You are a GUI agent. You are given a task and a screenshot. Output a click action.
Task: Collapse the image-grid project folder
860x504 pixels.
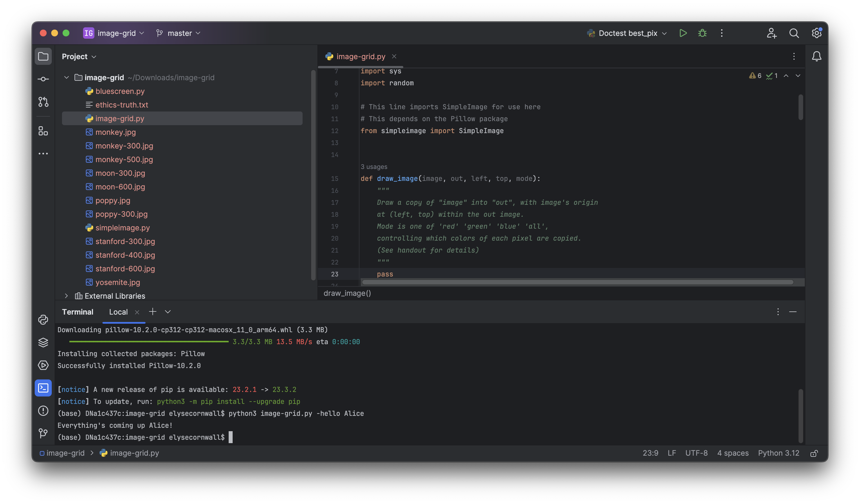tap(67, 77)
